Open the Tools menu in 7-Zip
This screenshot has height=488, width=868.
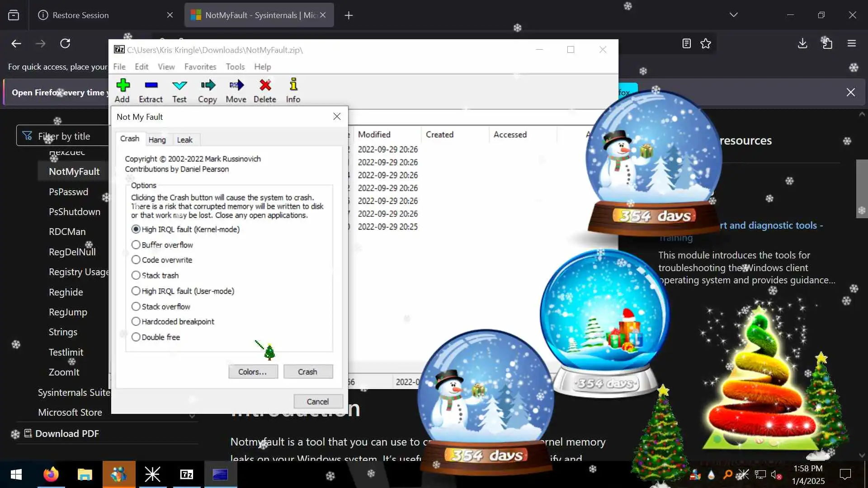click(235, 66)
